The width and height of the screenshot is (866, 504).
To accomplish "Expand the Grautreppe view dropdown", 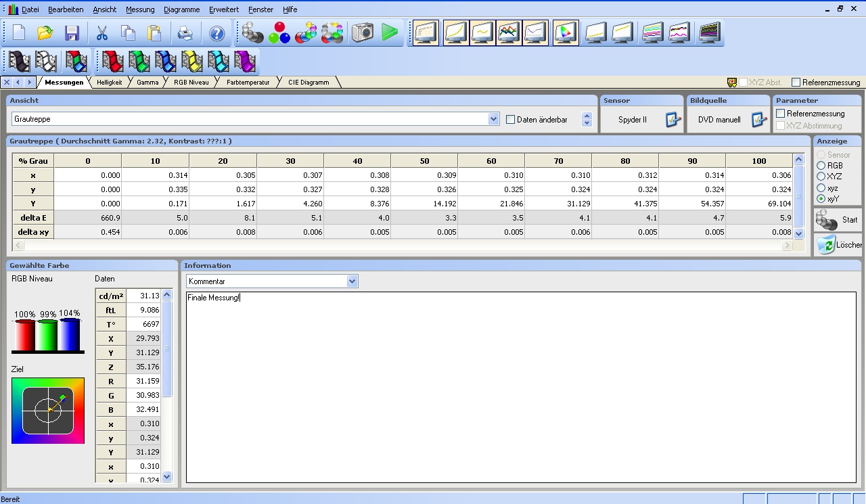I will (x=493, y=119).
